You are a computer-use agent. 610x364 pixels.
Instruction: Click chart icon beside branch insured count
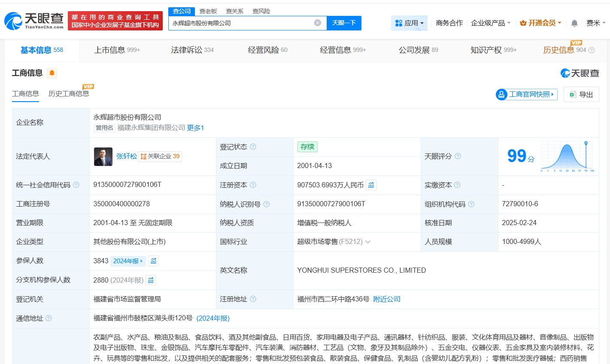tap(151, 280)
